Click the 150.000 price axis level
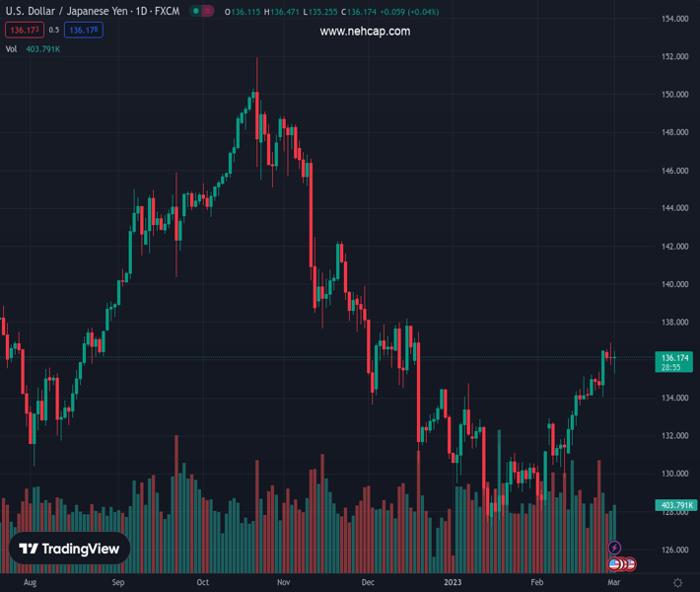Viewport: 700px width, 592px height. pyautogui.click(x=674, y=95)
